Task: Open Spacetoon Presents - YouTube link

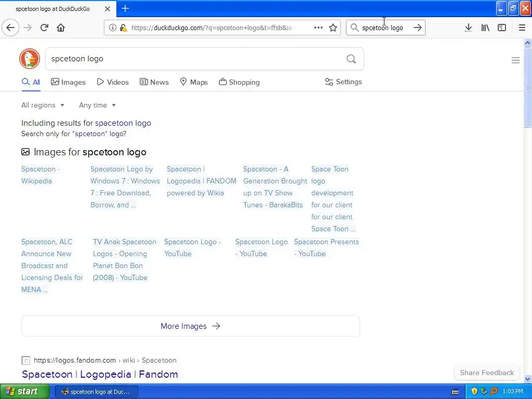Action: [x=326, y=248]
